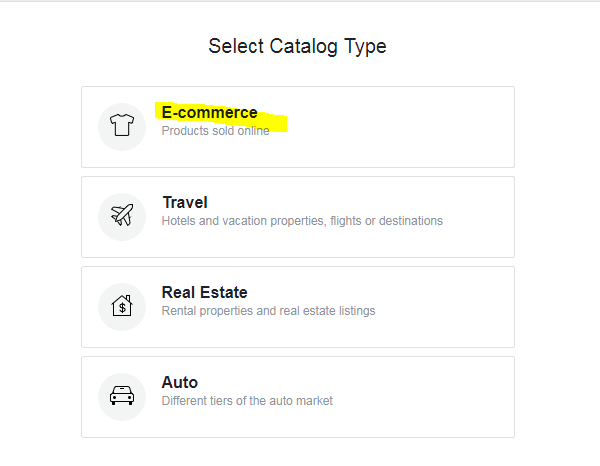Image resolution: width=600 pixels, height=466 pixels.
Task: Click the dollar sign inside the house icon
Action: (x=122, y=308)
